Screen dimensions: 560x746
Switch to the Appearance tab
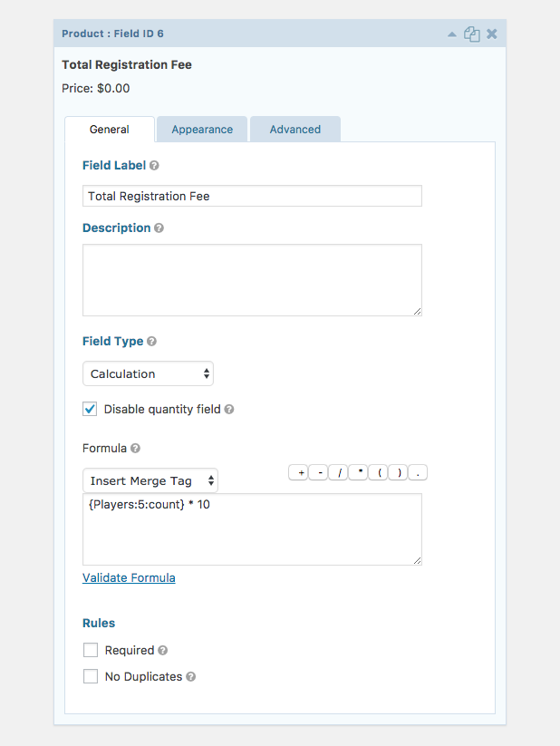(x=202, y=130)
